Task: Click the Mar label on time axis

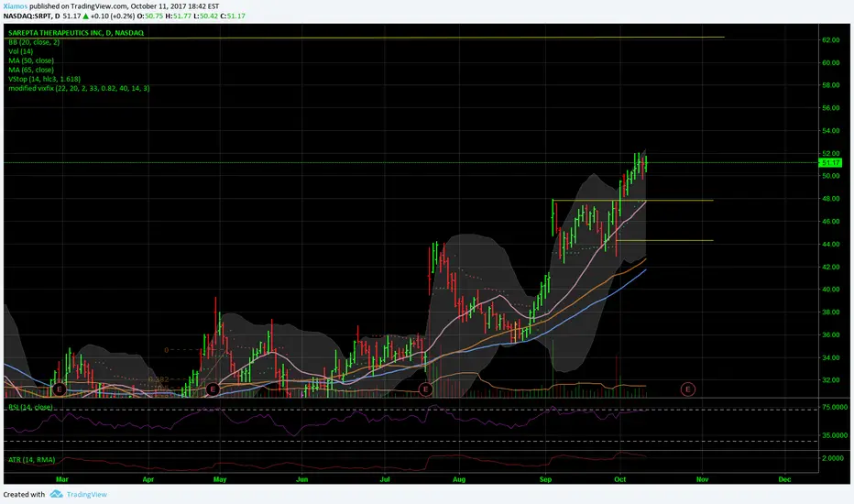Action: (x=62, y=479)
